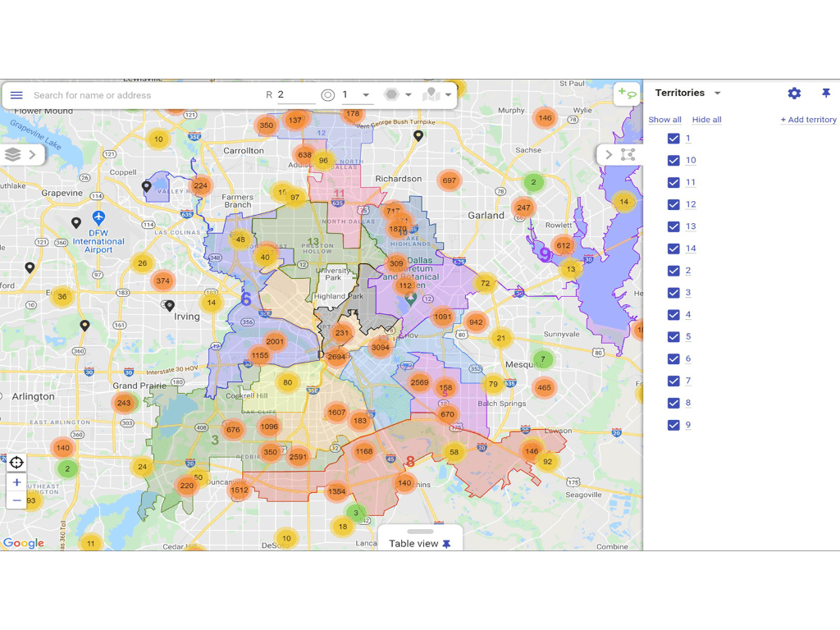840x630 pixels.
Task: Expand the Territories title dropdown
Action: click(x=718, y=93)
